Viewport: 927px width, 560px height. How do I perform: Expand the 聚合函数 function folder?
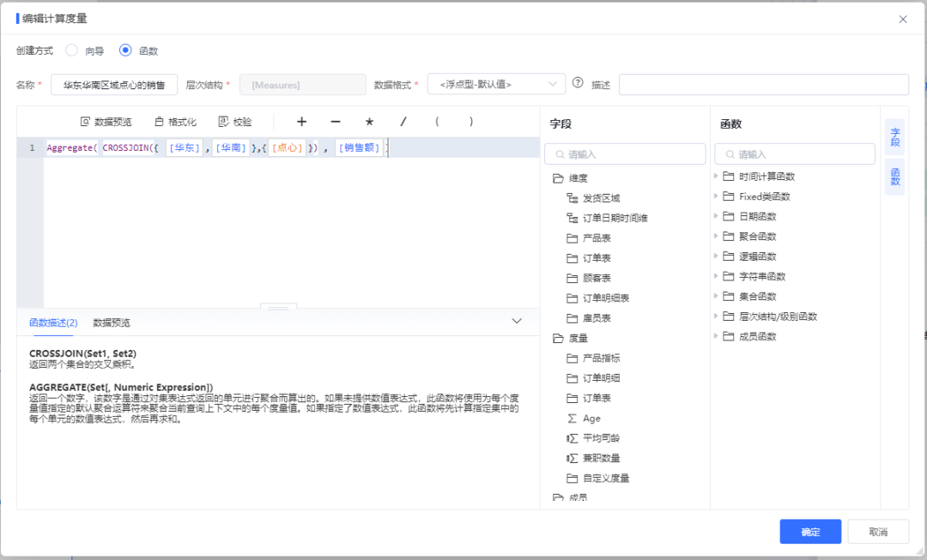(755, 236)
